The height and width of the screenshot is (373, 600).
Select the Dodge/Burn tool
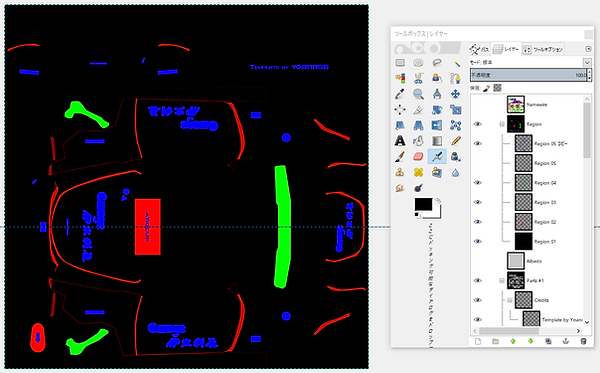418,188
